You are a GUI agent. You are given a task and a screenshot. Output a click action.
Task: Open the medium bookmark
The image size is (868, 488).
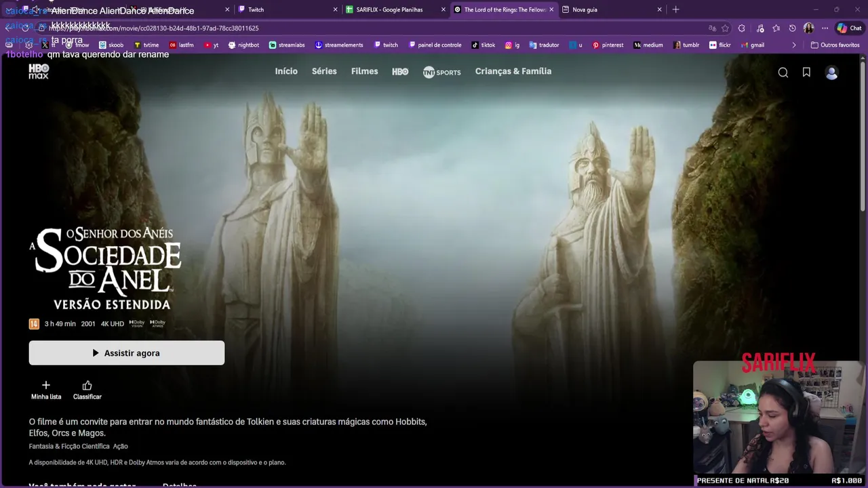648,45
